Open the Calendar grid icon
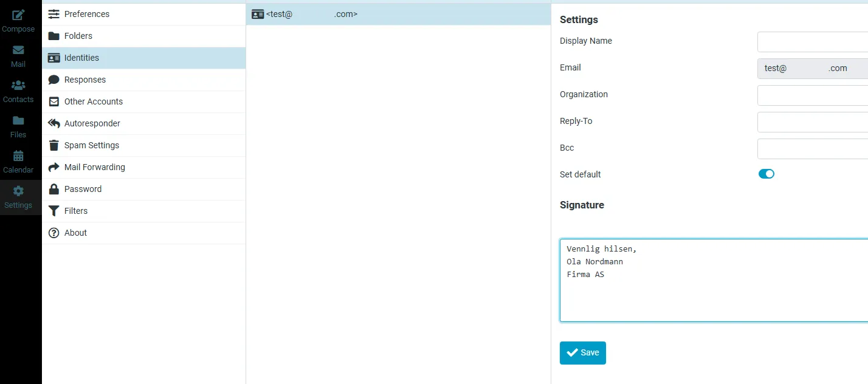Image resolution: width=868 pixels, height=384 pixels. 18,156
